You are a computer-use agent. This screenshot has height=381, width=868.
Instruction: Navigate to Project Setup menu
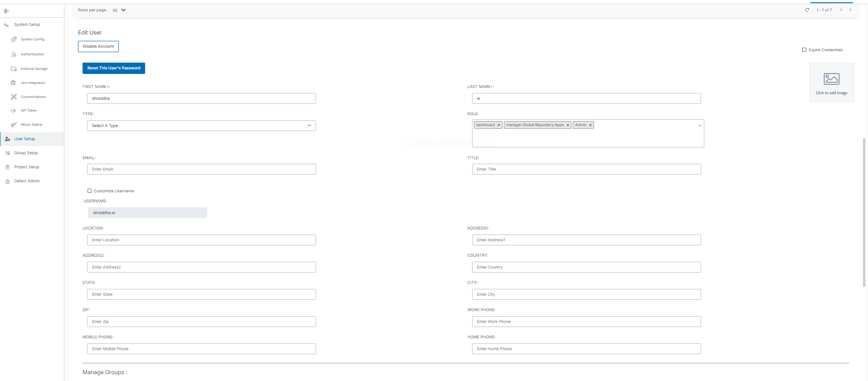(26, 167)
